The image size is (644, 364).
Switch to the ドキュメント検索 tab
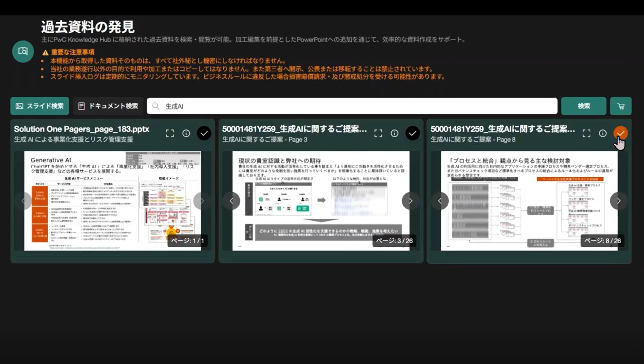[x=108, y=106]
